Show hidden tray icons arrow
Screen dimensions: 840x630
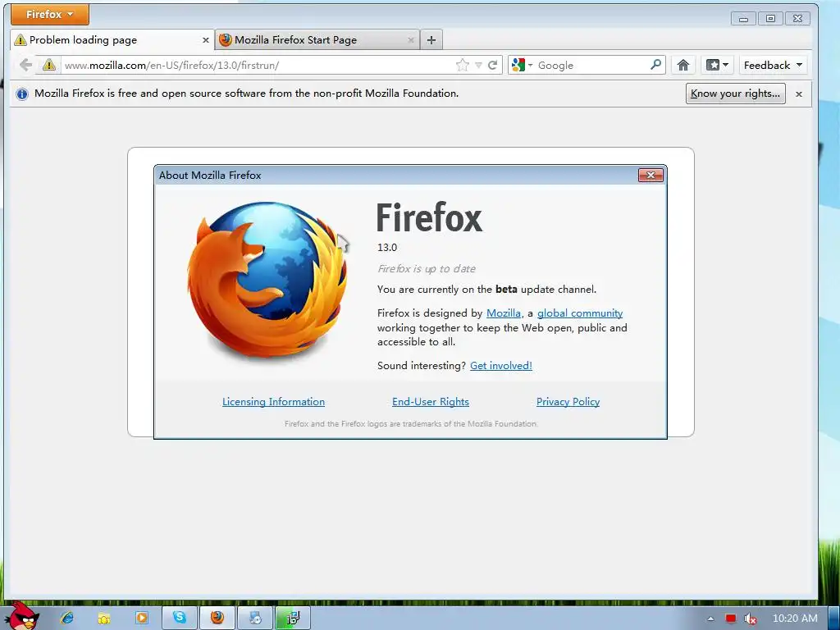coord(710,619)
